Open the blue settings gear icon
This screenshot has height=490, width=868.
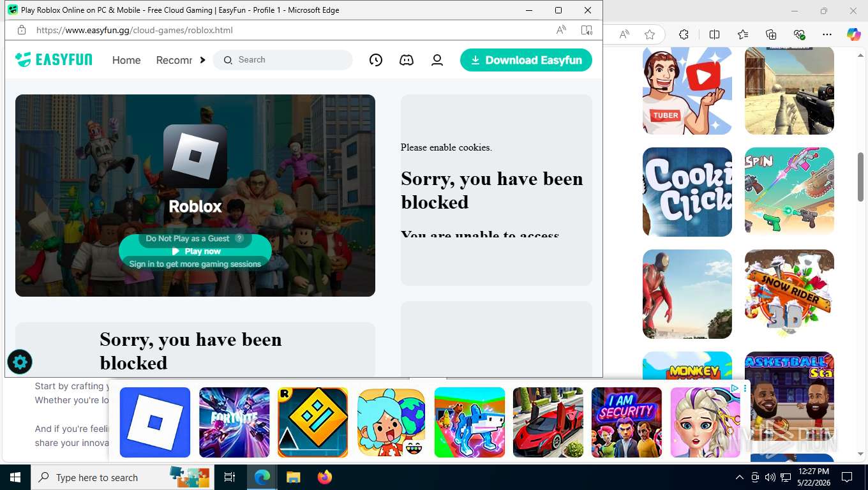20,362
